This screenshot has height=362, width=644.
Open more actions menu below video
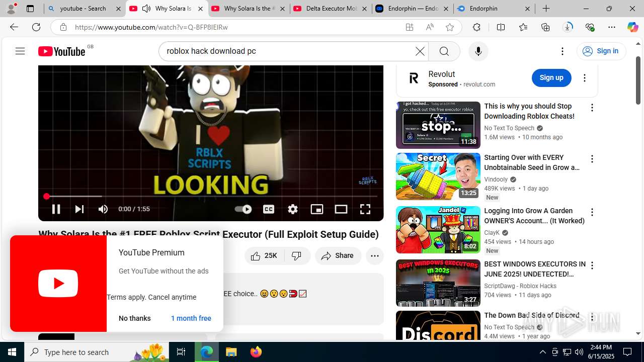pos(375,256)
